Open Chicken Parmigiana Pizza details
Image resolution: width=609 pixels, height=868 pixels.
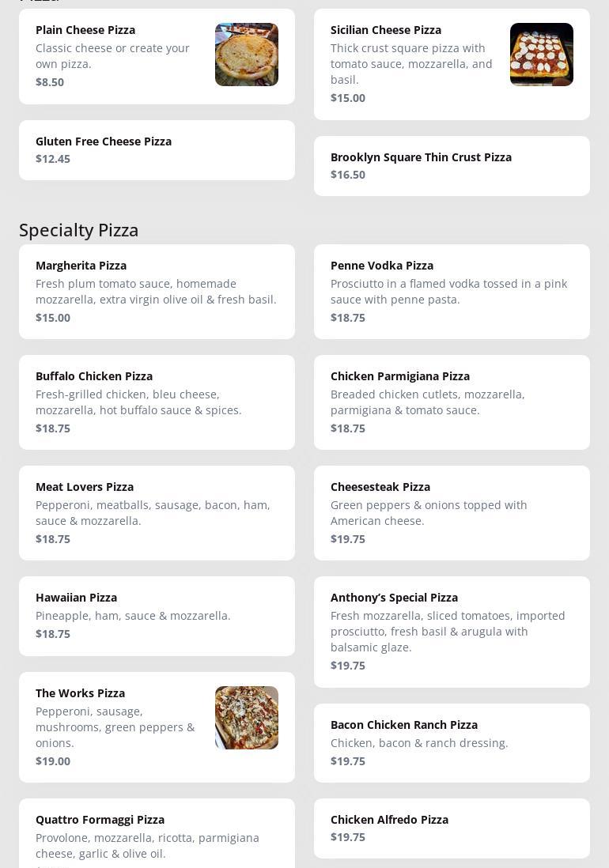click(452, 402)
